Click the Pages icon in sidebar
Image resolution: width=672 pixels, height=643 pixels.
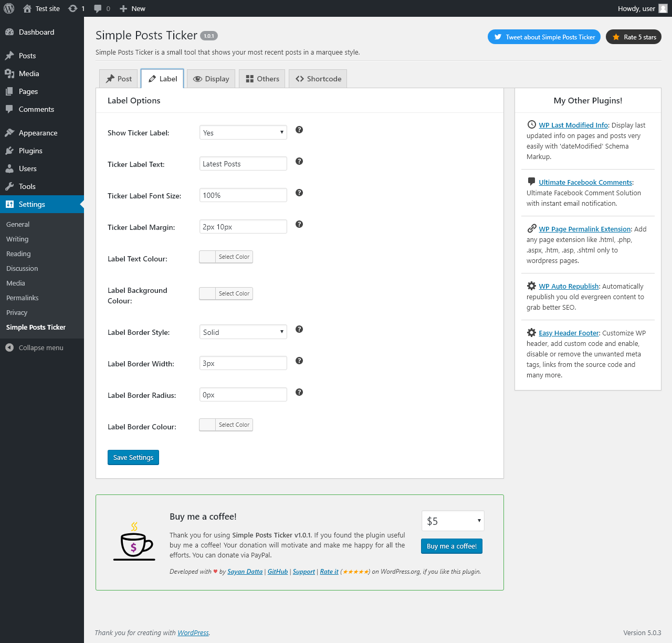(x=9, y=91)
